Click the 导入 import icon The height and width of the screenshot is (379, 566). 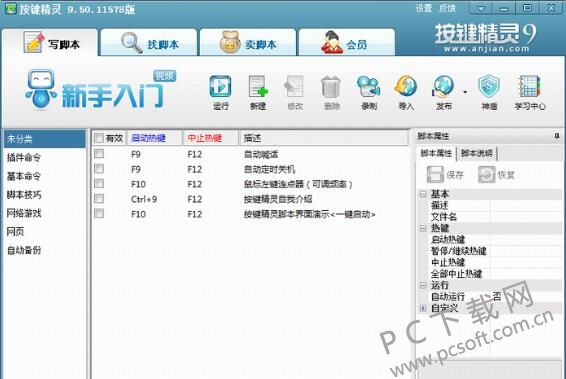pyautogui.click(x=406, y=86)
